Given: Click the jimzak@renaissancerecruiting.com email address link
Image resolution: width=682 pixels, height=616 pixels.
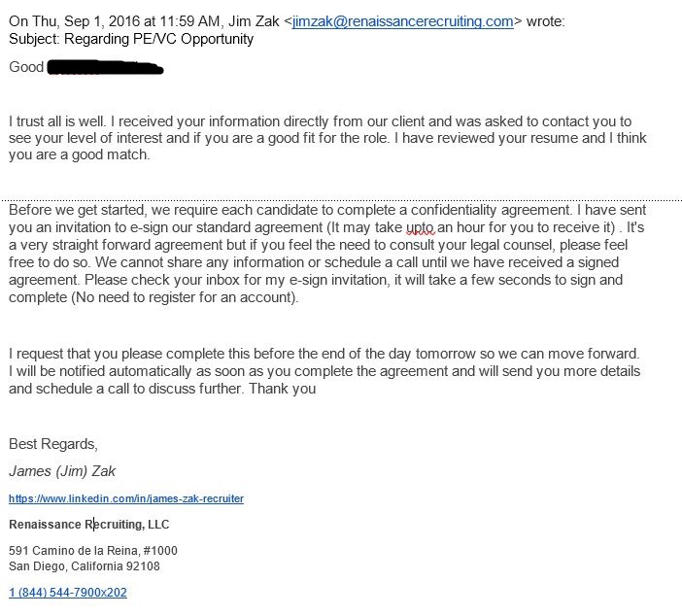Looking at the screenshot, I should click(402, 21).
